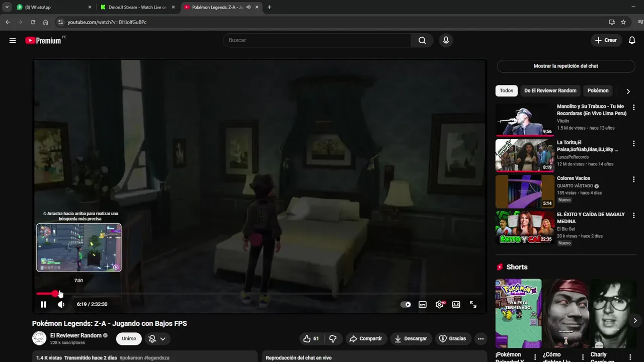
Task: Bookmark page with star icon
Action: (623, 22)
